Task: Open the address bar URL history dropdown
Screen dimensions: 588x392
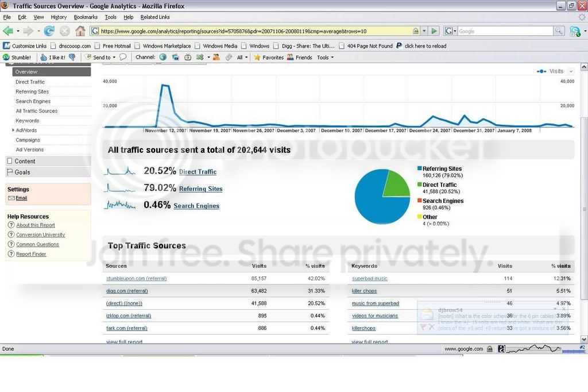Action: (x=424, y=31)
